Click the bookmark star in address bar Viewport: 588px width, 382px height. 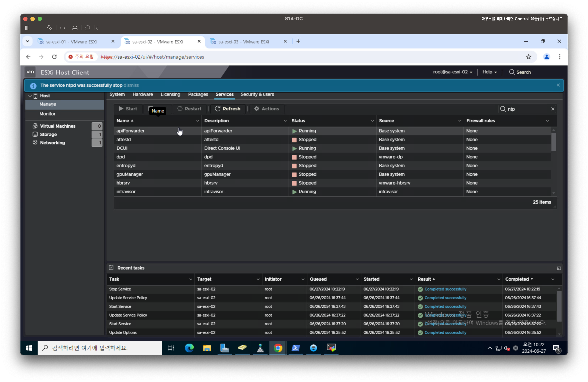click(x=528, y=57)
